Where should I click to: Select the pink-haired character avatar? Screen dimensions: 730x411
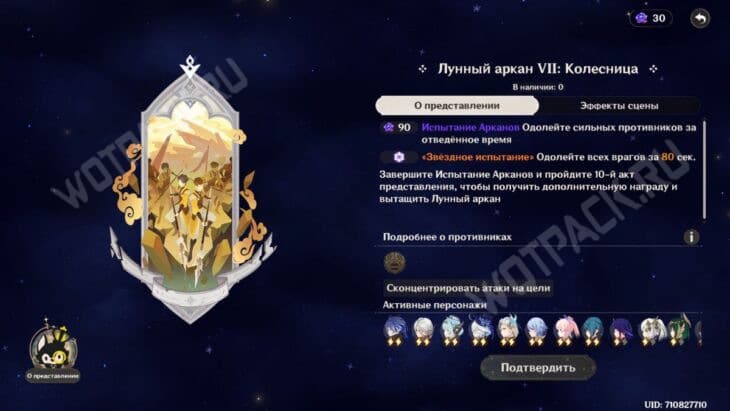[565, 331]
